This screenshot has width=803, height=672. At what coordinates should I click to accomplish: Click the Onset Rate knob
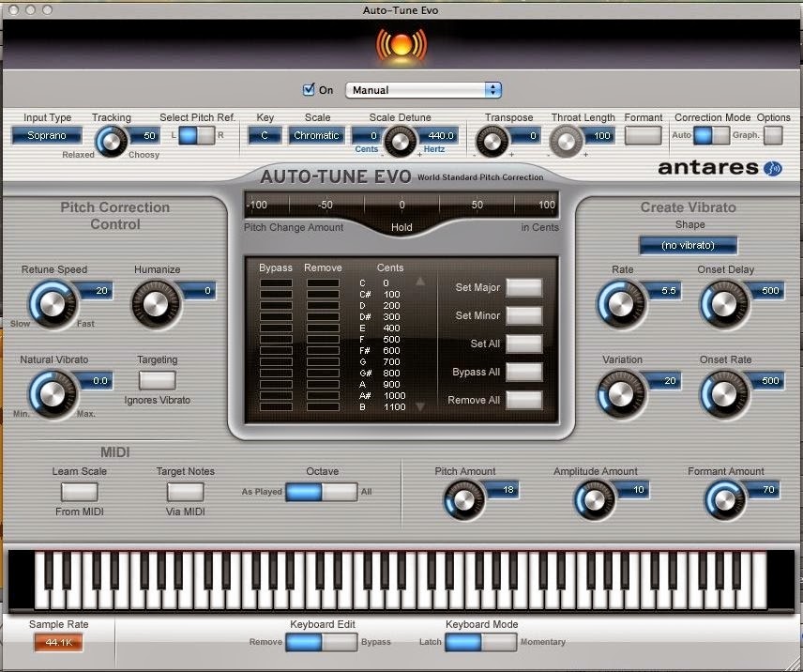click(x=724, y=394)
